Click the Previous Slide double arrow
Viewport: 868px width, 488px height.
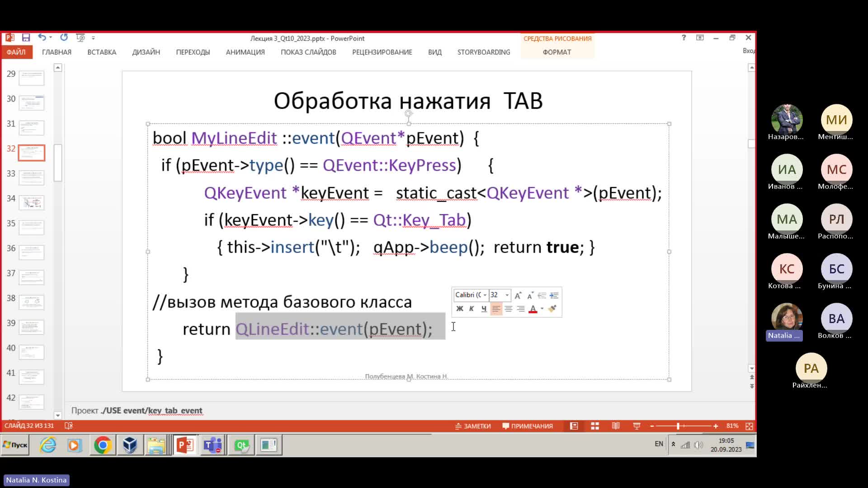[751, 377]
